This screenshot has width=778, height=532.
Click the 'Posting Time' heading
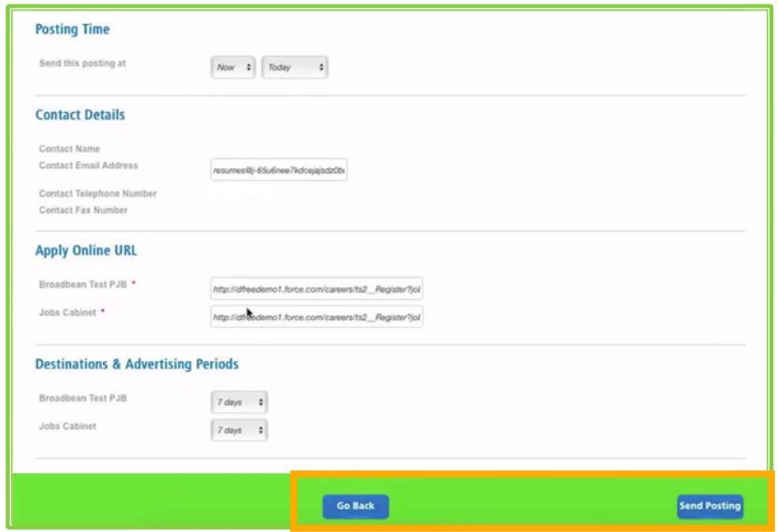point(72,29)
